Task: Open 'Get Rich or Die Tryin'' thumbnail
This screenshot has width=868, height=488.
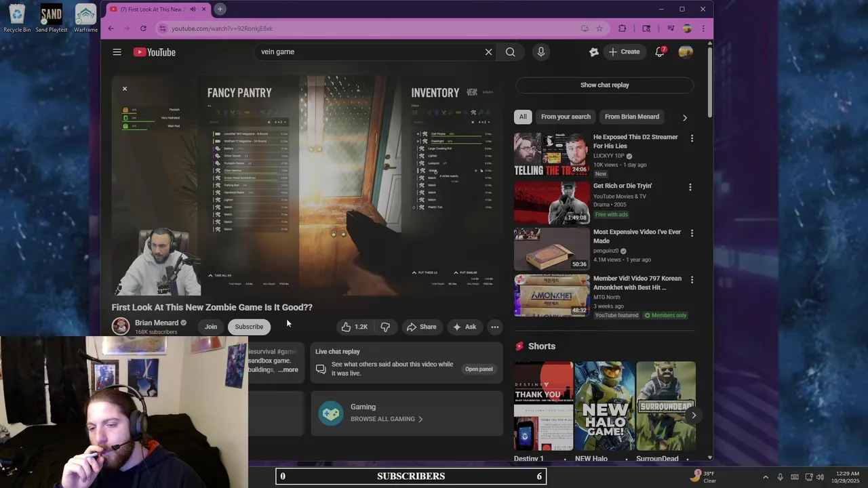Action: click(x=551, y=202)
